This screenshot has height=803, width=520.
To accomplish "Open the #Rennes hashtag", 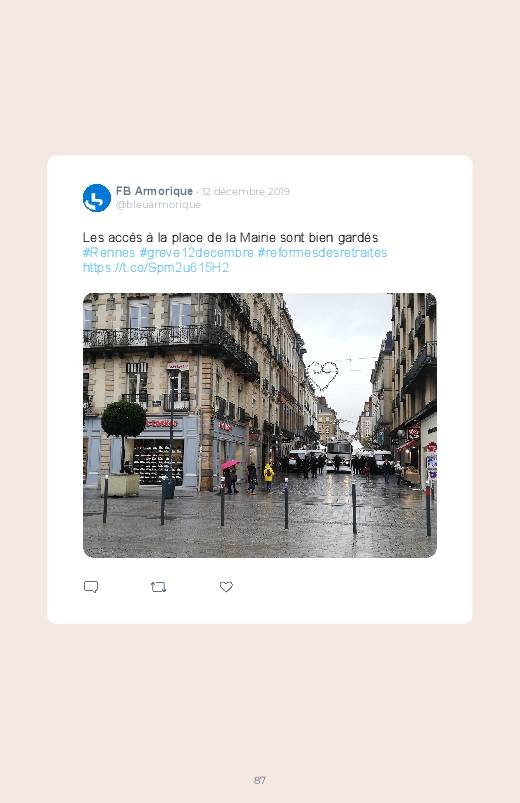I will click(x=109, y=252).
